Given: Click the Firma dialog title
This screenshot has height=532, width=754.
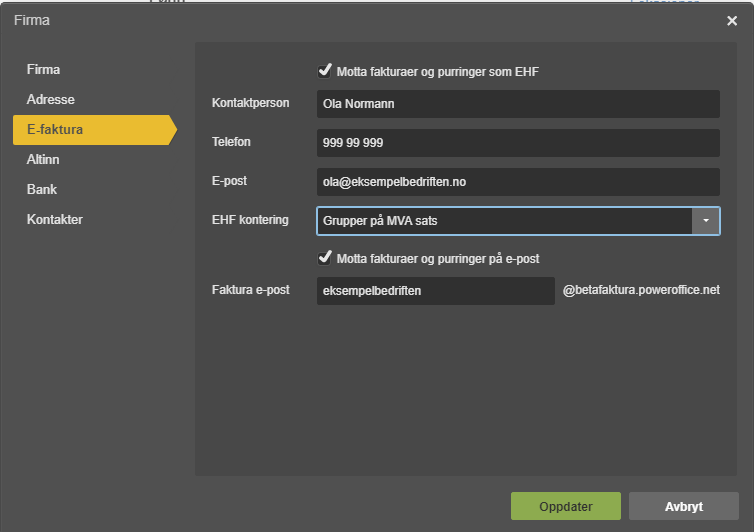Looking at the screenshot, I should tap(32, 20).
